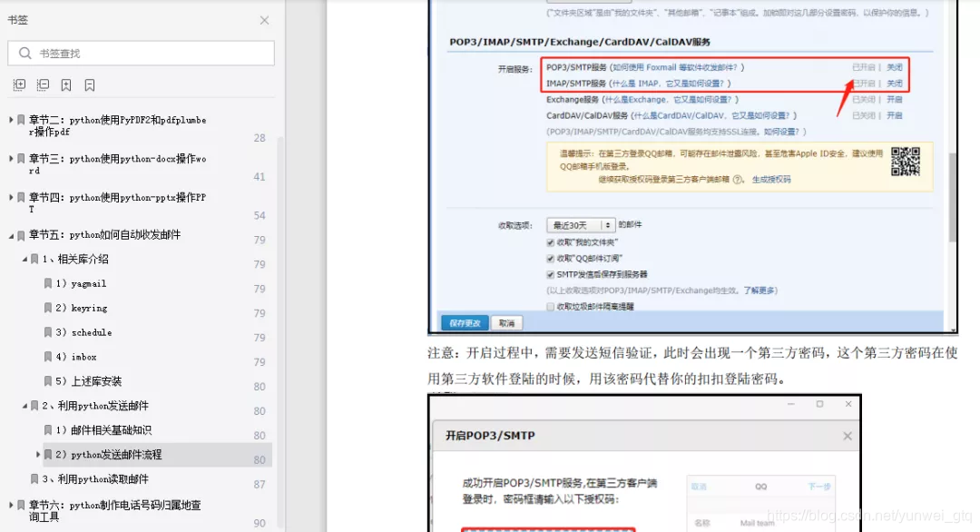Click the document's vertical scrollbar thumb
Screen dimensions: 980x532
pyautogui.click(x=953, y=197)
